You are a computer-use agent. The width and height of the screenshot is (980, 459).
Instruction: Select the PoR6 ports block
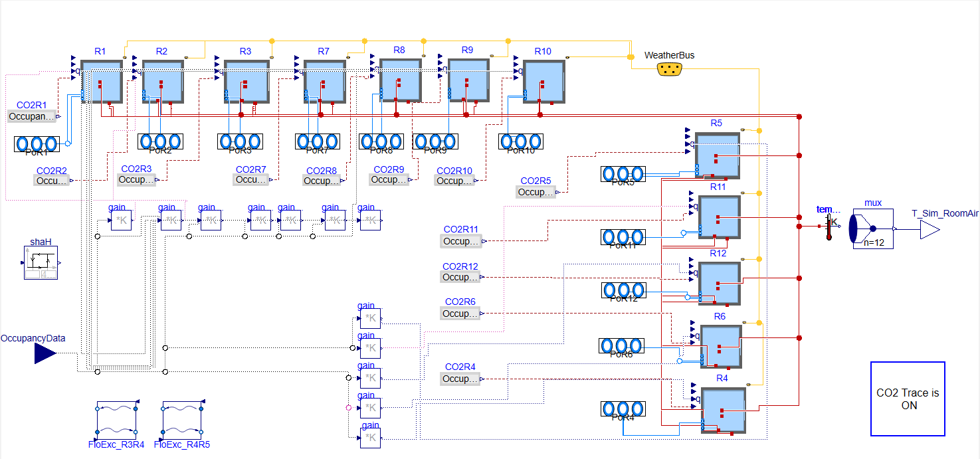[x=622, y=346]
